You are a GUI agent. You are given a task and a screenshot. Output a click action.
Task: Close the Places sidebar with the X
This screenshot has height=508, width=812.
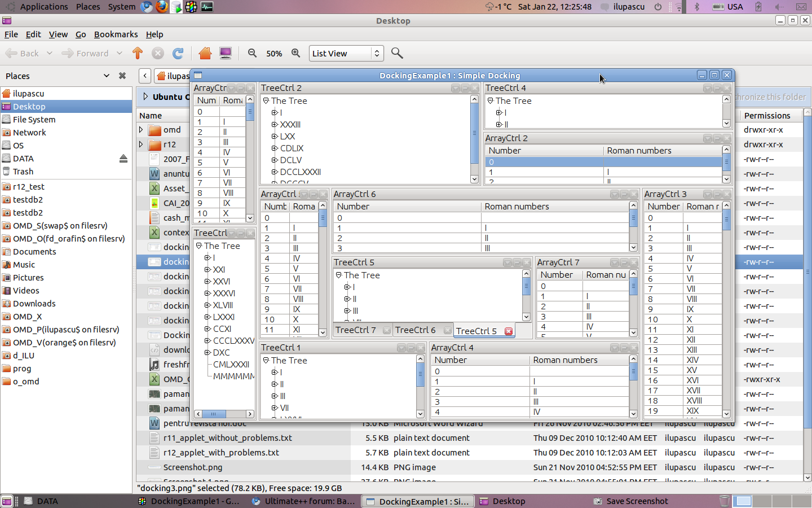click(122, 76)
